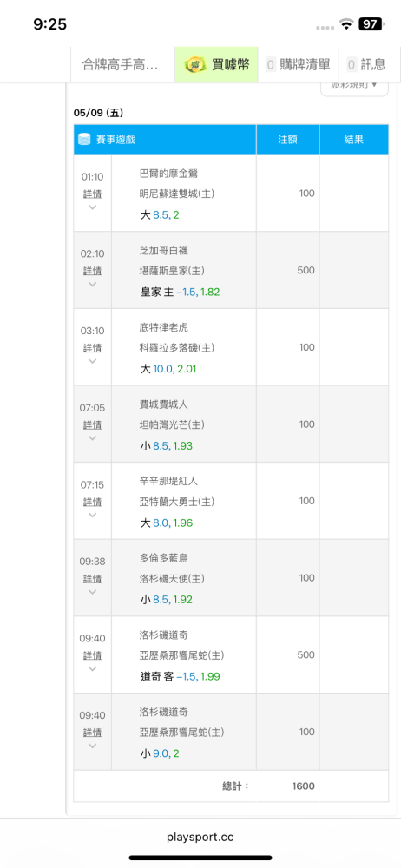
Task: Click the 皇家 主 -1.5, 1.82 pick
Action: [180, 292]
